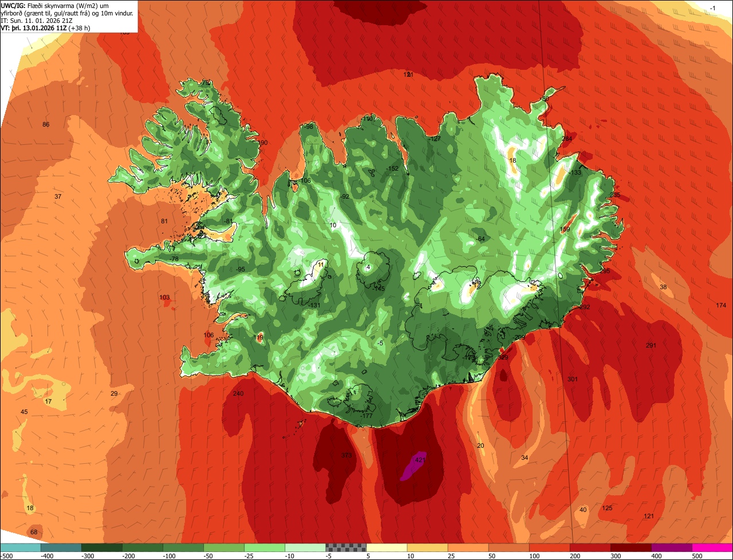Click the -79 value in the Westfjords
The height and width of the screenshot is (560, 733).
click(205, 83)
